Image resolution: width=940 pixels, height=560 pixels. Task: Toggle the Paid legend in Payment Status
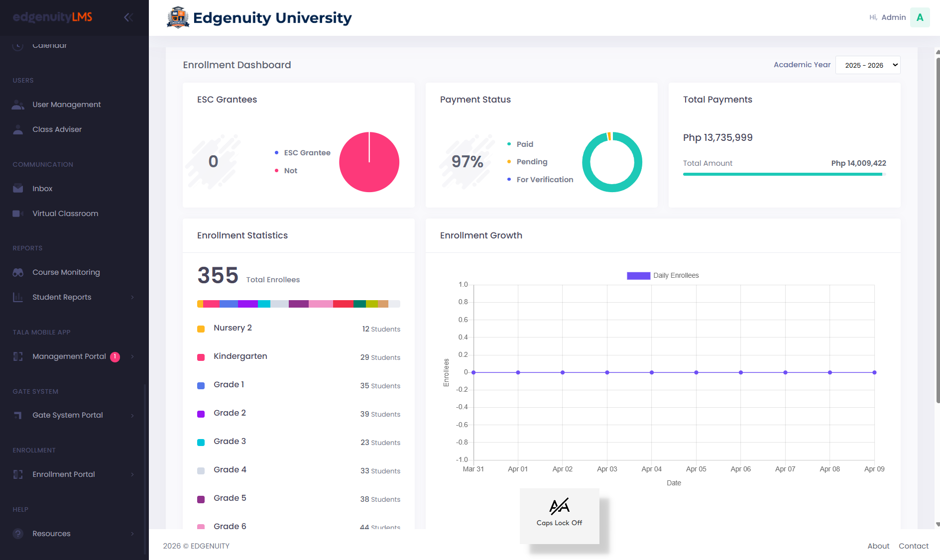click(521, 144)
